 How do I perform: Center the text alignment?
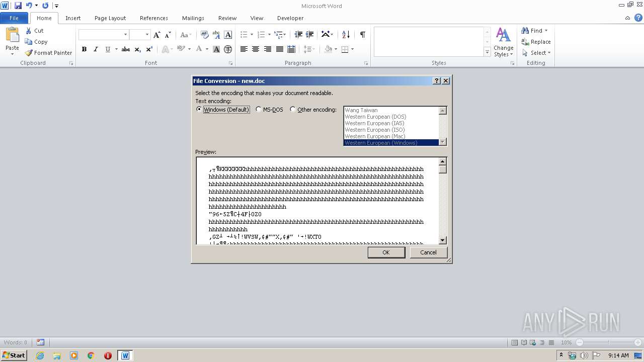point(256,49)
